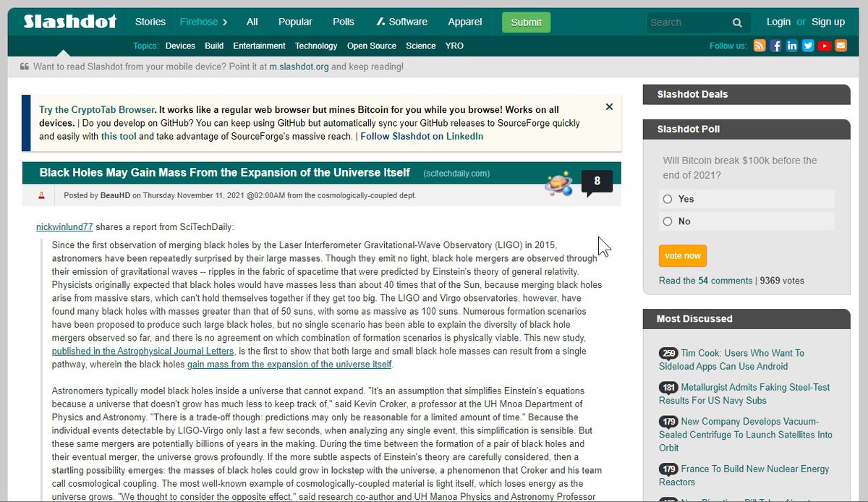Open Astrophysical Journal Letters link
The height and width of the screenshot is (502, 868).
pyautogui.click(x=143, y=351)
